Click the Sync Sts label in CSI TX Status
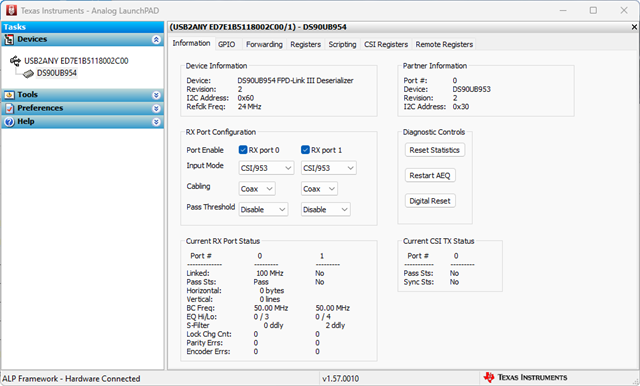This screenshot has height=386, width=640. pos(419,282)
